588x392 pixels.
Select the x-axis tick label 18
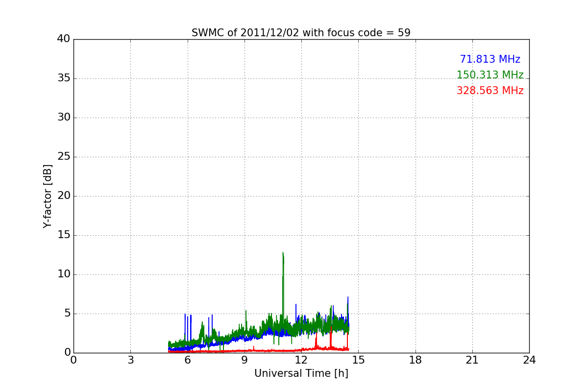pos(416,360)
